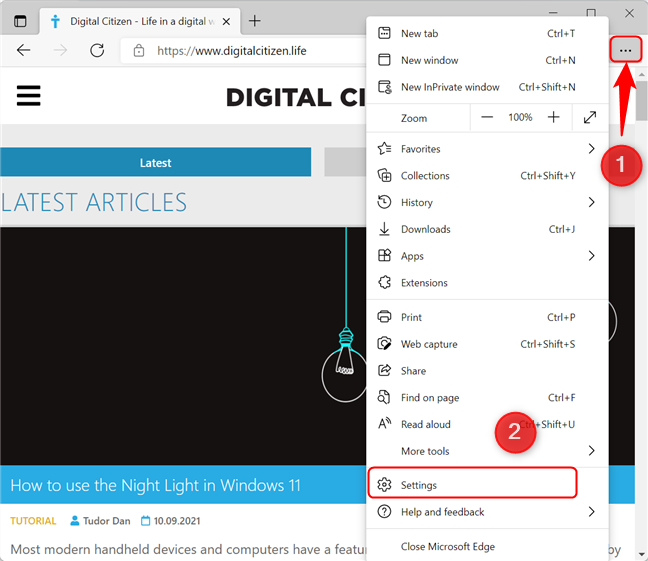Screen dimensions: 648x561
Task: Open Downloads from the menu
Action: click(487, 229)
